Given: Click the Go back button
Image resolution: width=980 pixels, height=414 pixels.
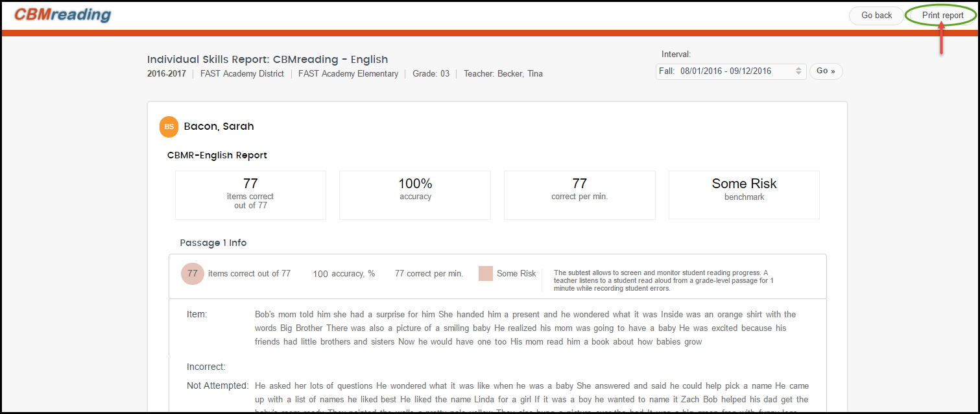Looking at the screenshot, I should [876, 16].
